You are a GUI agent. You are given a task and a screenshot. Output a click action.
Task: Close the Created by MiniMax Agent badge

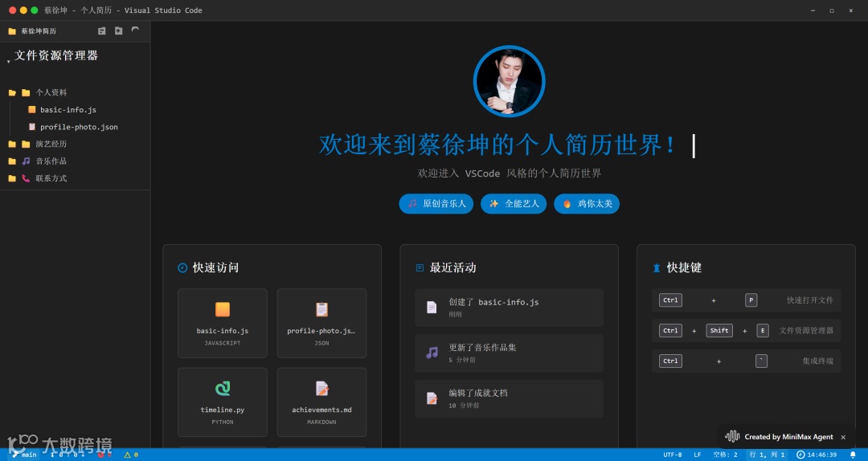pos(843,437)
